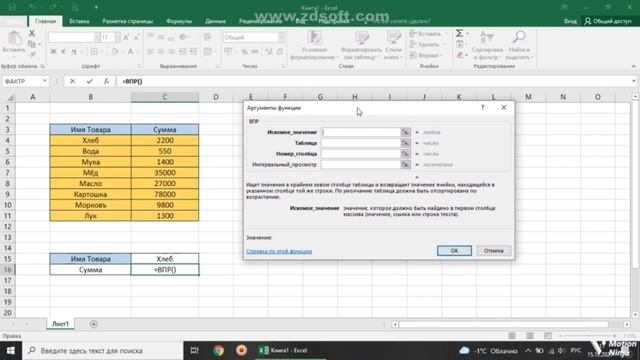This screenshot has width=640, height=360.
Task: Click the formula bar cancel X icon
Action: tap(72, 81)
